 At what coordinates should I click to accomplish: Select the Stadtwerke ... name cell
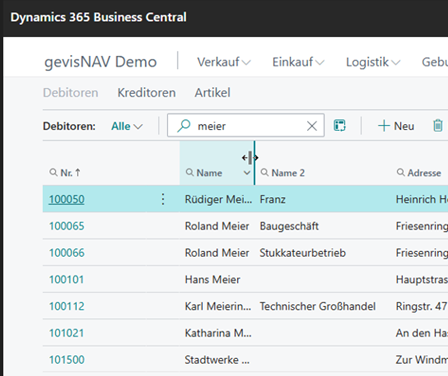point(217,359)
